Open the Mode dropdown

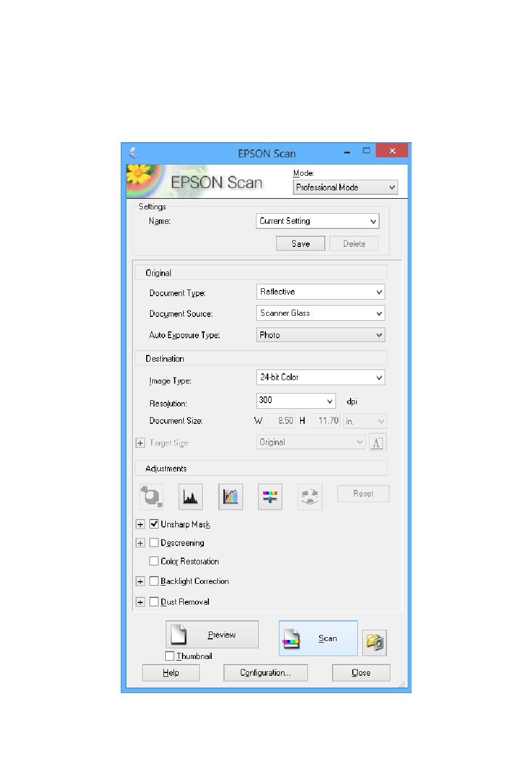pos(346,188)
